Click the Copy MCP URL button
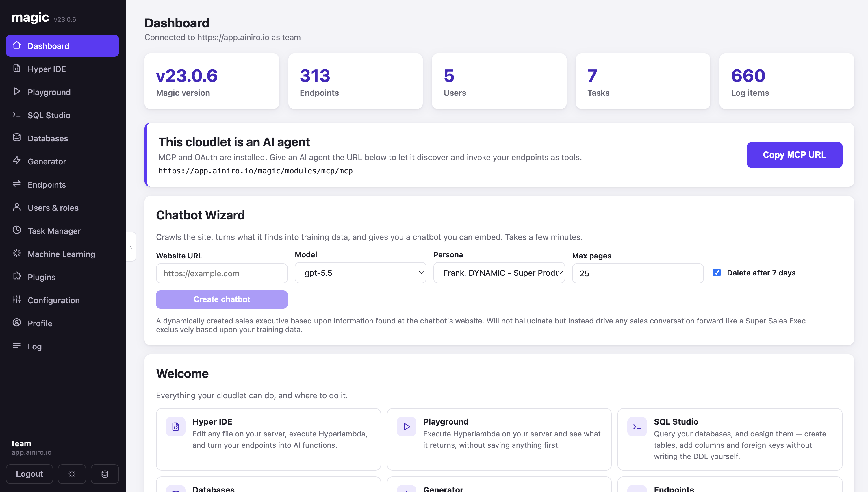868x492 pixels. pos(794,155)
